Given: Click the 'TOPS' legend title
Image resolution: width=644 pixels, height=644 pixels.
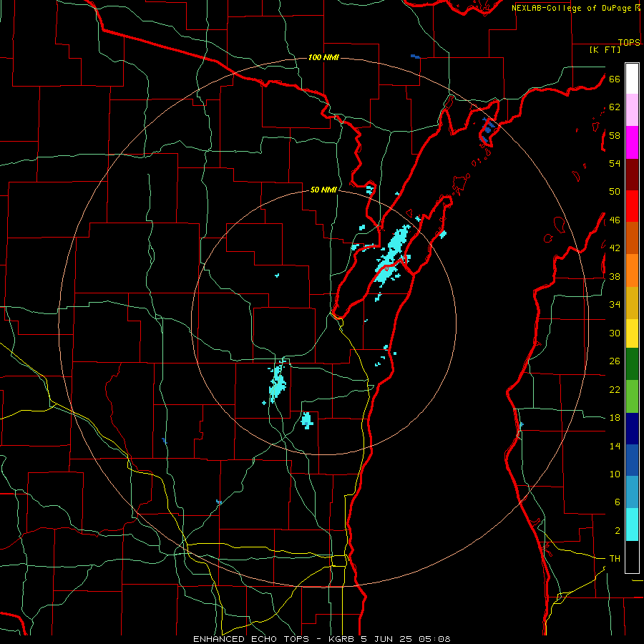Looking at the screenshot, I should pyautogui.click(x=629, y=42).
